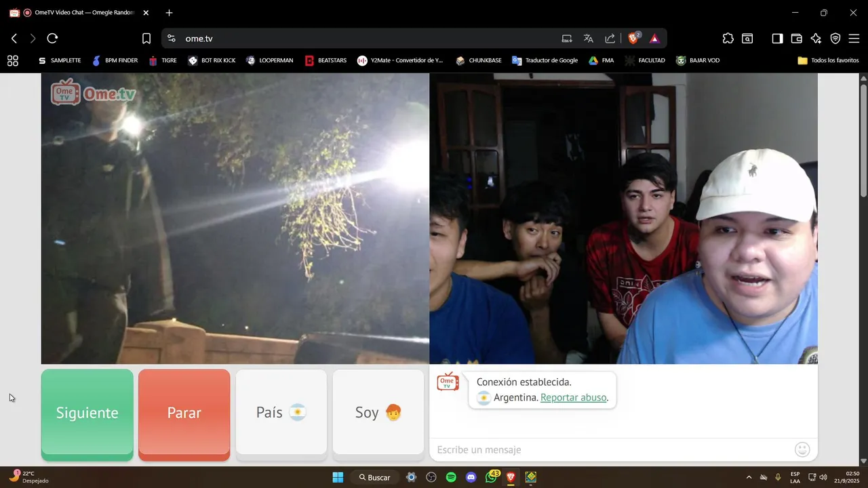Open the Brave Wallet icon

797,39
